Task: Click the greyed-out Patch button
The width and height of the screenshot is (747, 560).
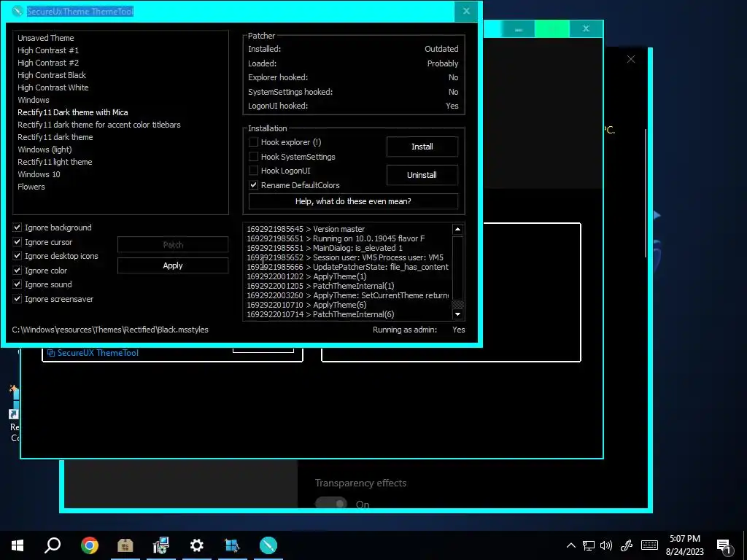Action: coord(173,245)
